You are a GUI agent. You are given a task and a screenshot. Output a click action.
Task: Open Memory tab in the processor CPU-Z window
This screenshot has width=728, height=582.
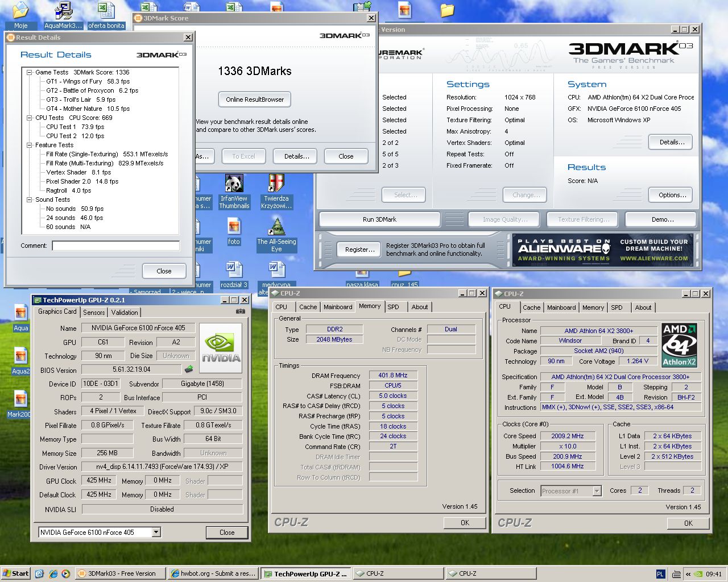(x=593, y=307)
